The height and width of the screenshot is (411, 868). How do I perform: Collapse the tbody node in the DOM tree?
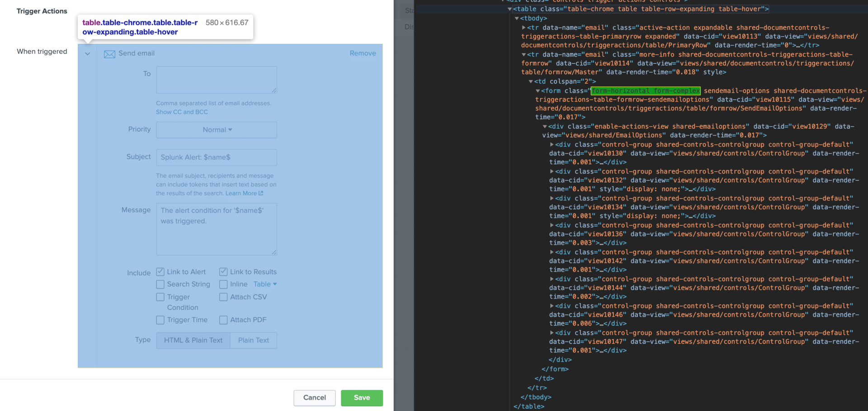coord(517,19)
